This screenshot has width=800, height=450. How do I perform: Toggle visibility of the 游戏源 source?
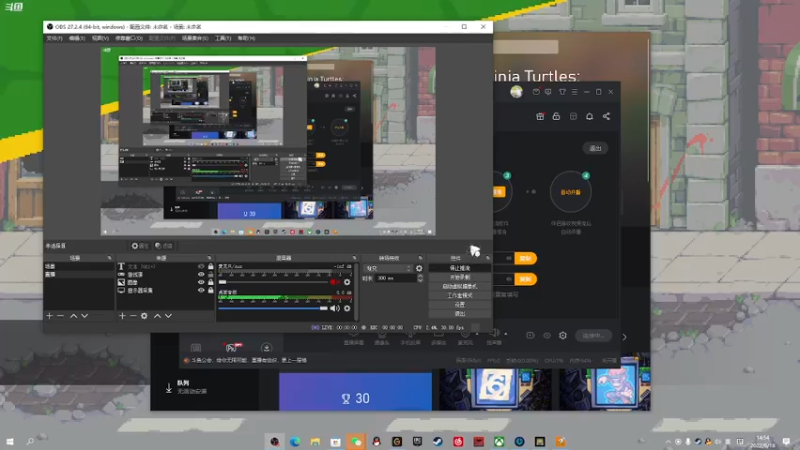tap(201, 274)
